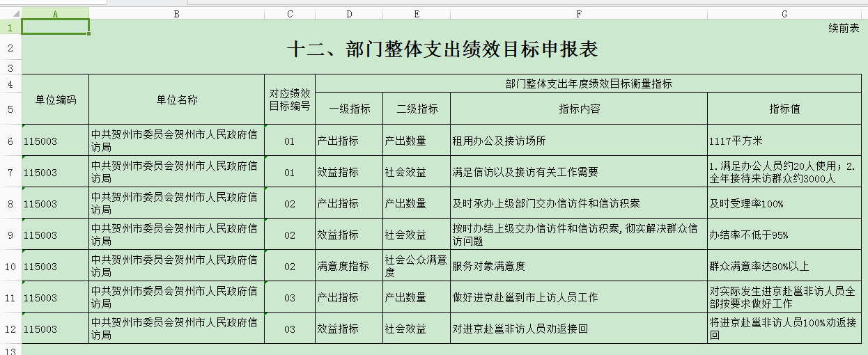The width and height of the screenshot is (868, 355).
Task: Select row 12 using its row number
Action: pyautogui.click(x=10, y=329)
